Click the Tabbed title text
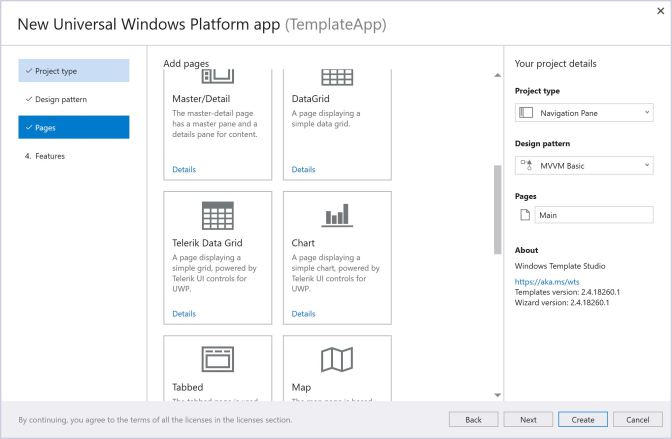The width and height of the screenshot is (672, 439). pos(188,387)
